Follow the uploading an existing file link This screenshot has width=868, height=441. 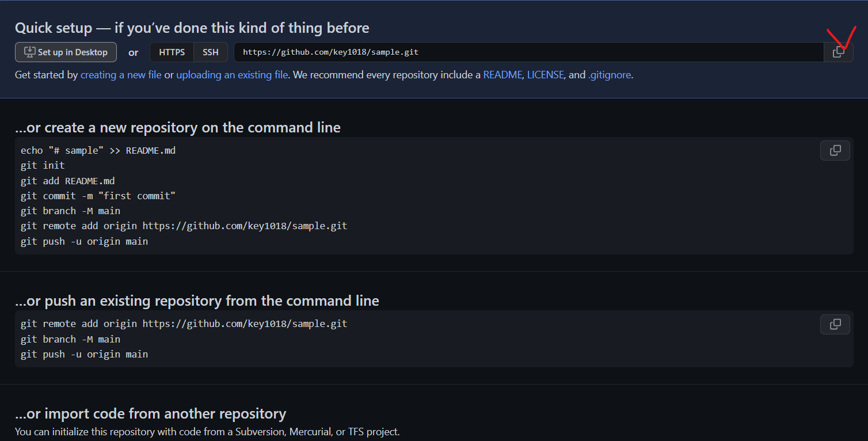coord(232,74)
